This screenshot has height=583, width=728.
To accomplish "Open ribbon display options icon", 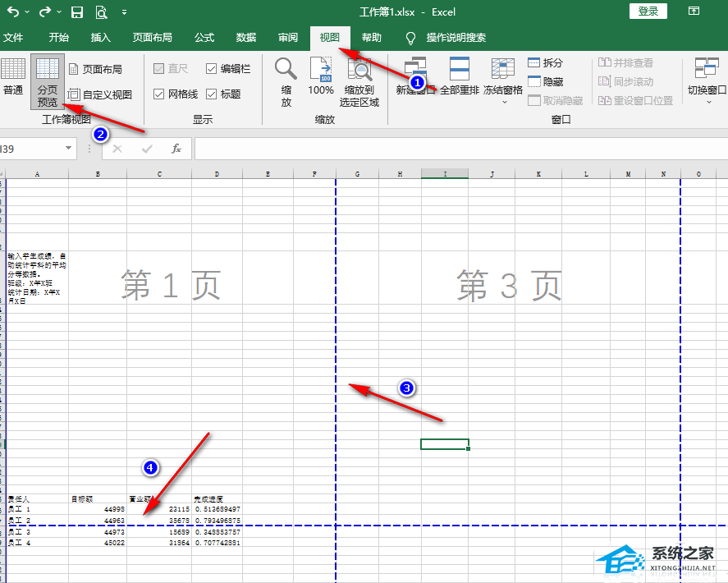I will pyautogui.click(x=694, y=11).
